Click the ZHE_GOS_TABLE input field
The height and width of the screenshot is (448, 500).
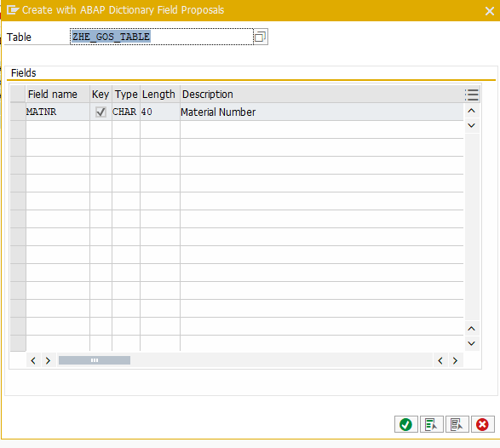coord(162,37)
